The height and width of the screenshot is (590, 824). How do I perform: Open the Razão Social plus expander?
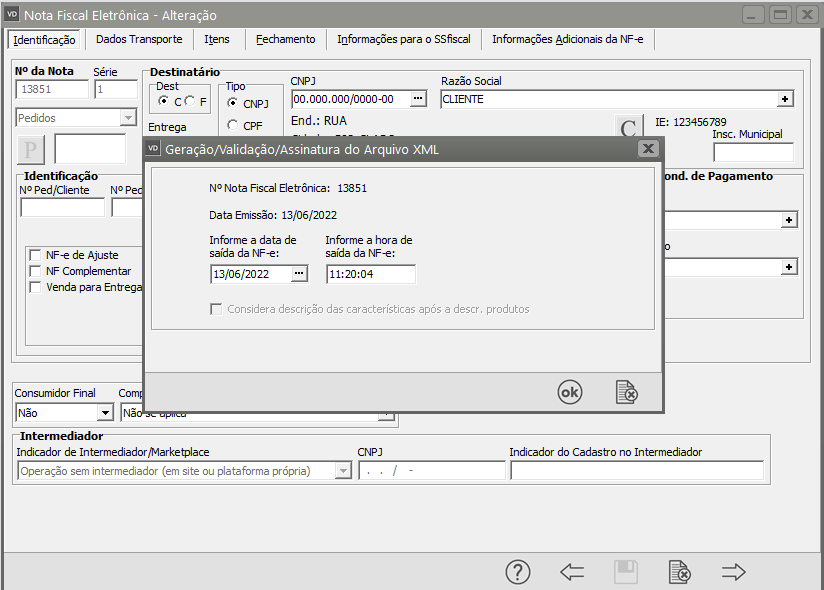coord(786,99)
